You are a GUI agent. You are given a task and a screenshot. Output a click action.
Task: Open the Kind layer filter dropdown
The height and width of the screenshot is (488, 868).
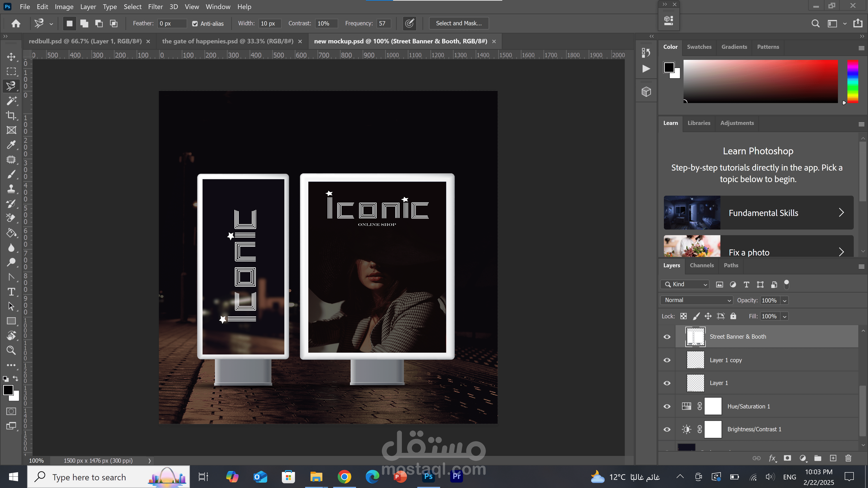pyautogui.click(x=685, y=284)
